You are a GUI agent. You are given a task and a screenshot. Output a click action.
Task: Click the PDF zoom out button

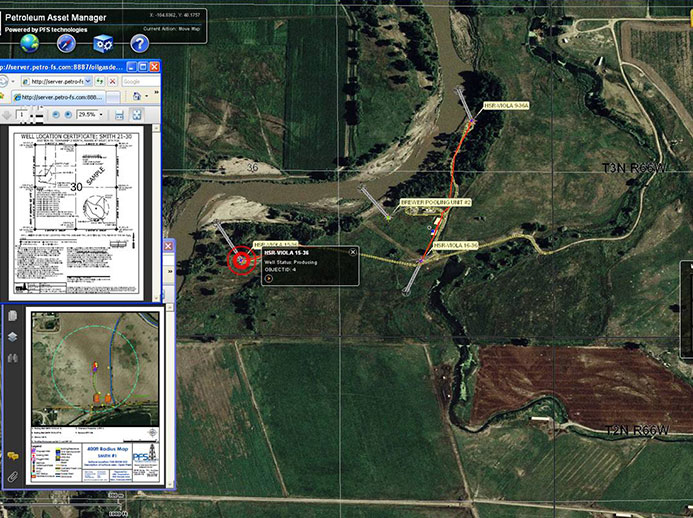(56, 114)
